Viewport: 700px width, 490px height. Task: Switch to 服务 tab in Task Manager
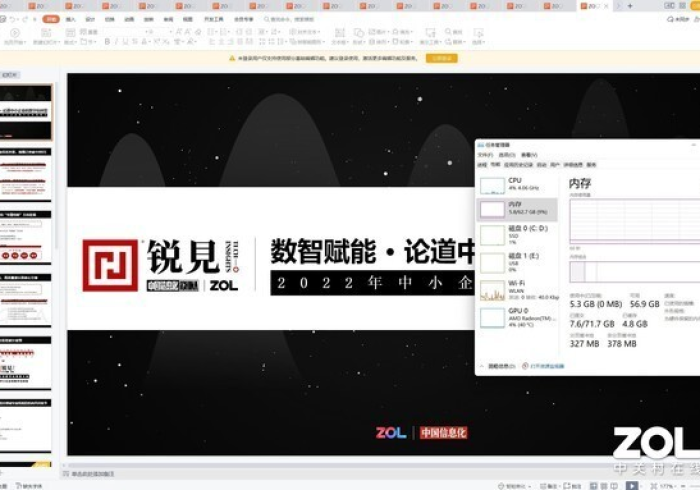pyautogui.click(x=591, y=165)
